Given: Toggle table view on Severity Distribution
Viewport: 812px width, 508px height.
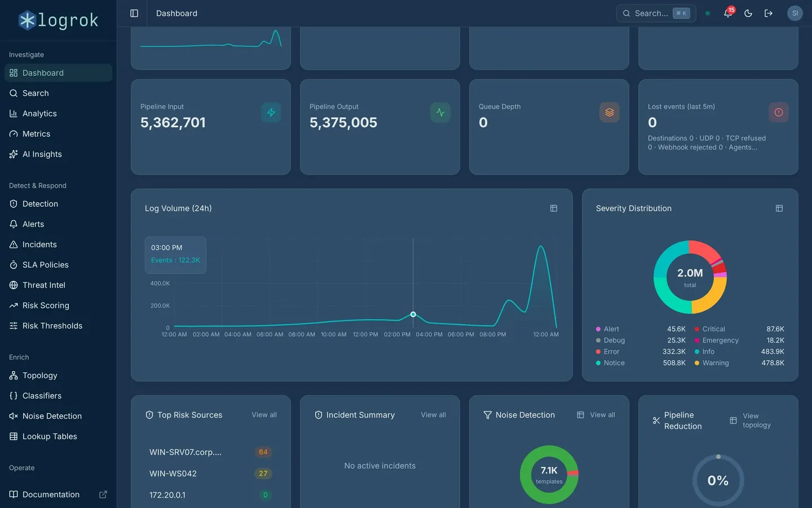Looking at the screenshot, I should [x=779, y=208].
